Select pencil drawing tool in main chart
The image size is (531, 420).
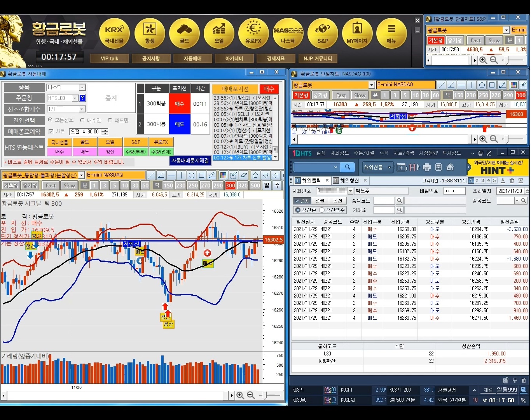click(211, 175)
